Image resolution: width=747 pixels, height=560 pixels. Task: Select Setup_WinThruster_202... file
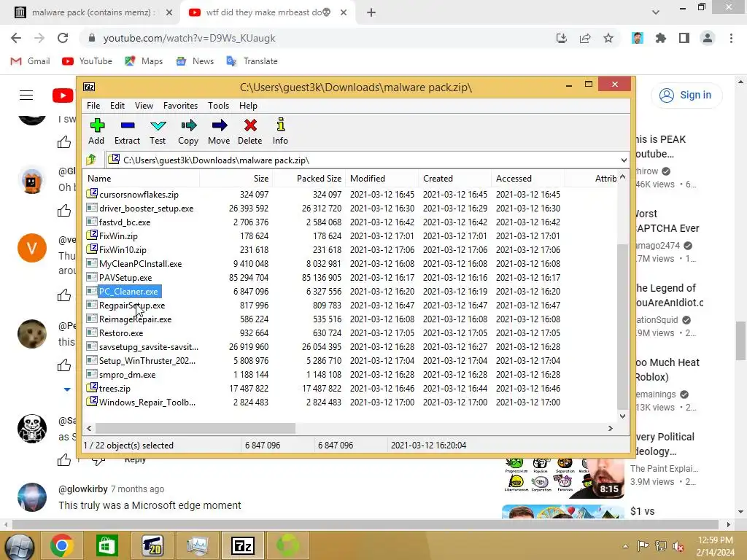[147, 360]
